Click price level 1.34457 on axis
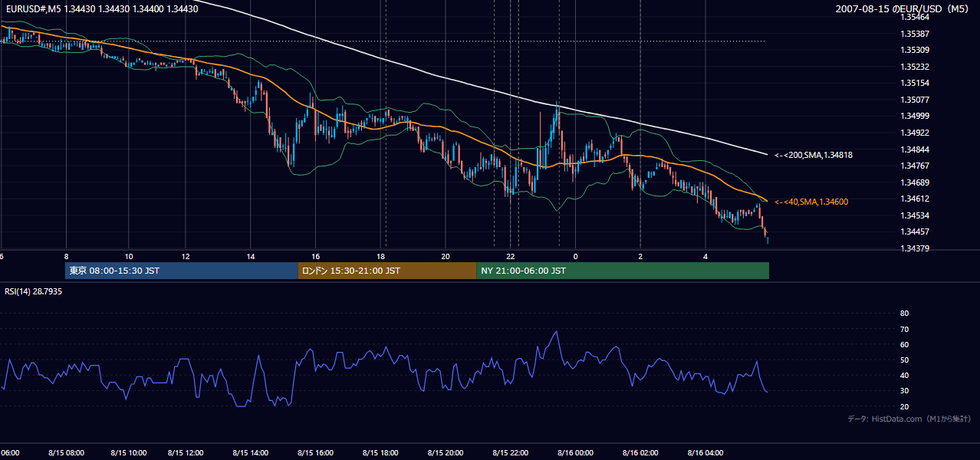Image resolution: width=980 pixels, height=460 pixels. tap(915, 232)
